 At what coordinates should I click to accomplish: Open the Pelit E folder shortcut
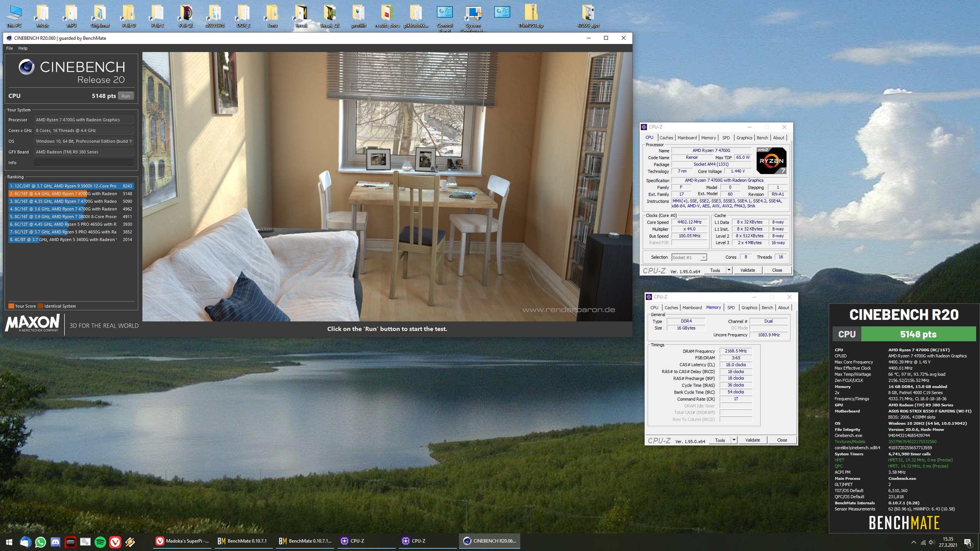pyautogui.click(x=157, y=16)
